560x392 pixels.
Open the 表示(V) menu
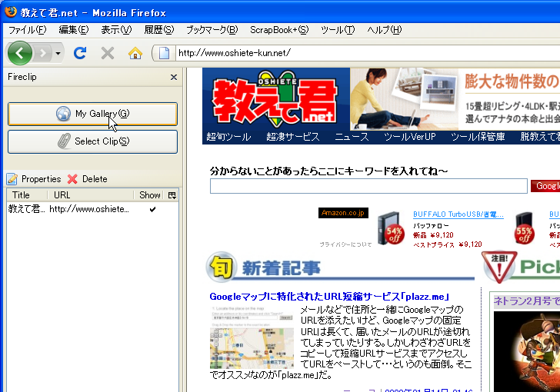(x=116, y=30)
